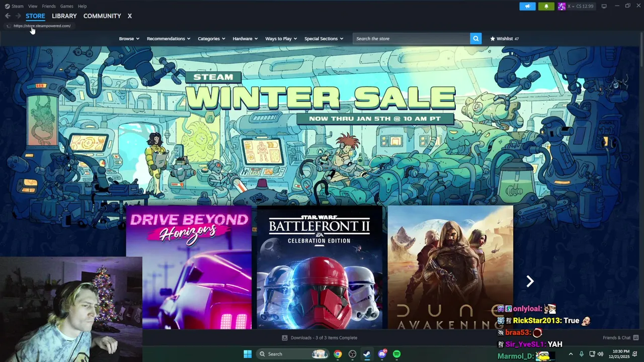Open the Help menu

click(82, 6)
